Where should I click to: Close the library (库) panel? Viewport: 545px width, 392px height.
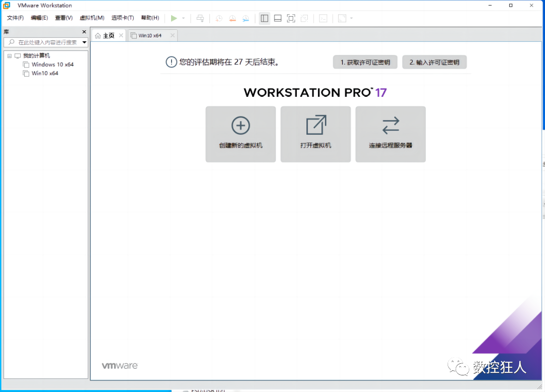tap(84, 32)
